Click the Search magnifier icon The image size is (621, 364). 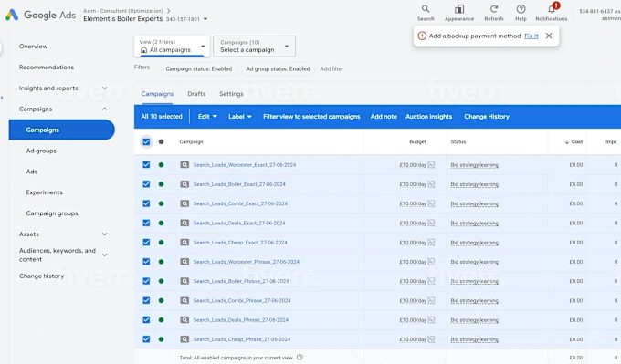pyautogui.click(x=426, y=9)
